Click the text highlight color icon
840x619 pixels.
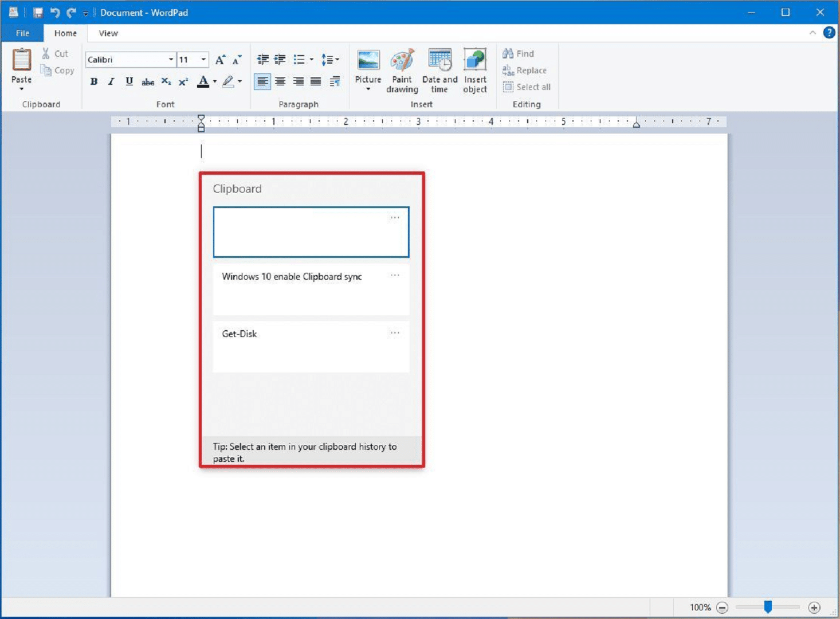228,81
